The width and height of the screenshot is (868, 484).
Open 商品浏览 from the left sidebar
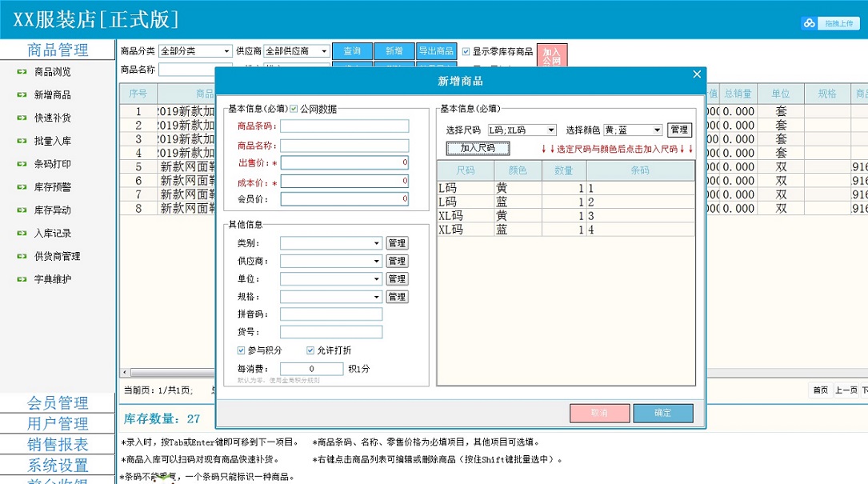click(x=51, y=72)
